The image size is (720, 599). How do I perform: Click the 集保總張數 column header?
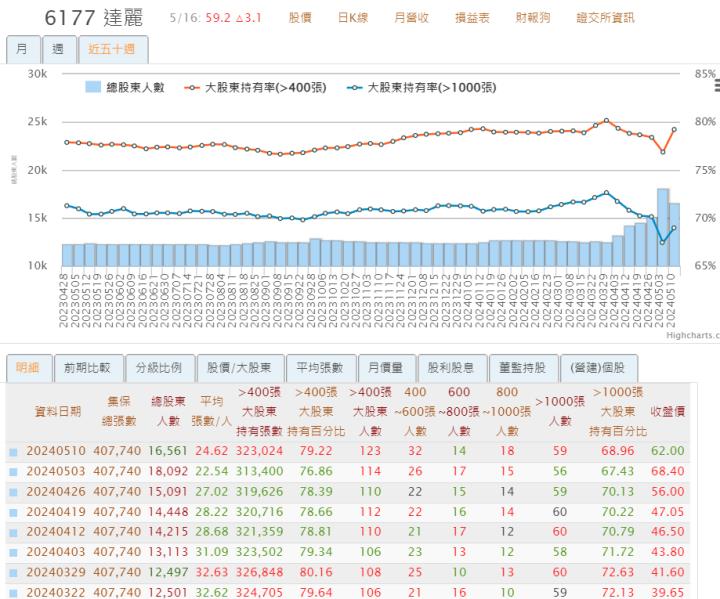(119, 411)
